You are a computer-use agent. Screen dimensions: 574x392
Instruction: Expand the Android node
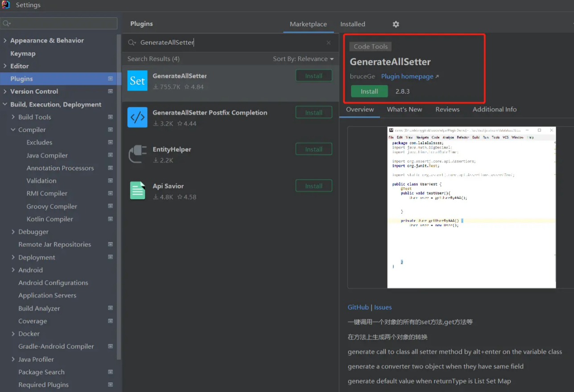tap(13, 270)
